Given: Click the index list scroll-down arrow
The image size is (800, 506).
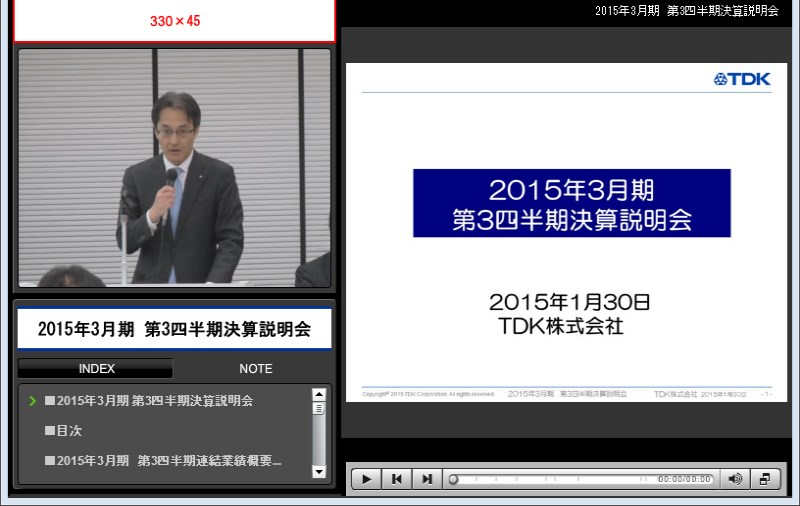Looking at the screenshot, I should click(x=319, y=472).
